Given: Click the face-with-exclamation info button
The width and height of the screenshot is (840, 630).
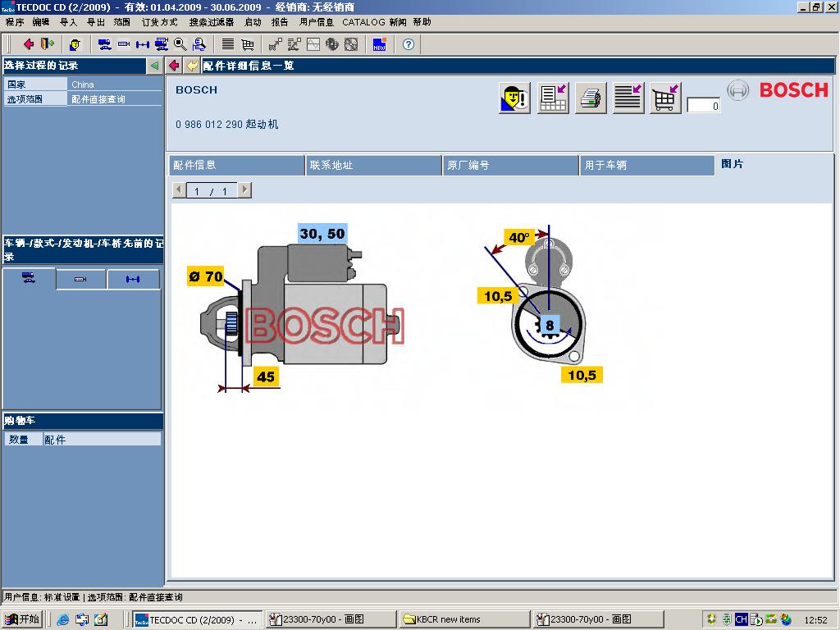Looking at the screenshot, I should tap(515, 98).
